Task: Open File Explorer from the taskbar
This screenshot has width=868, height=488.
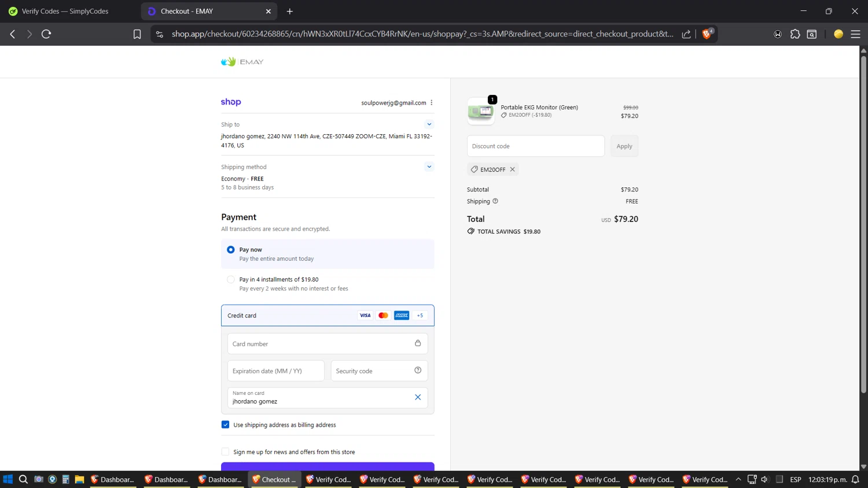Action: point(79,479)
